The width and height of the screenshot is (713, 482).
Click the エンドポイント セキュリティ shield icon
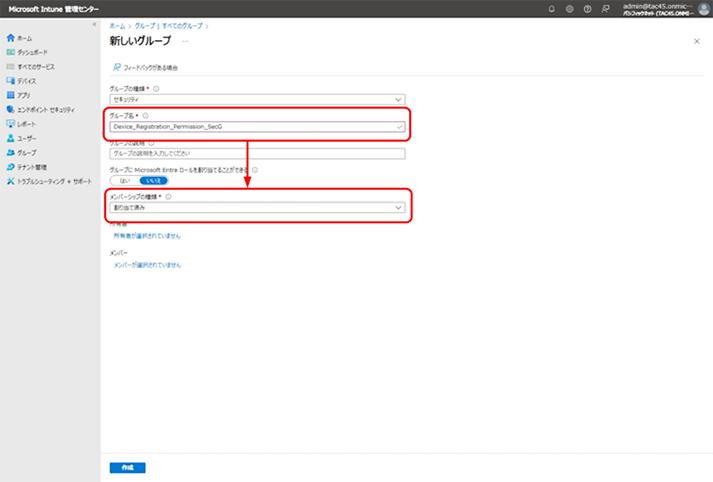coord(10,110)
